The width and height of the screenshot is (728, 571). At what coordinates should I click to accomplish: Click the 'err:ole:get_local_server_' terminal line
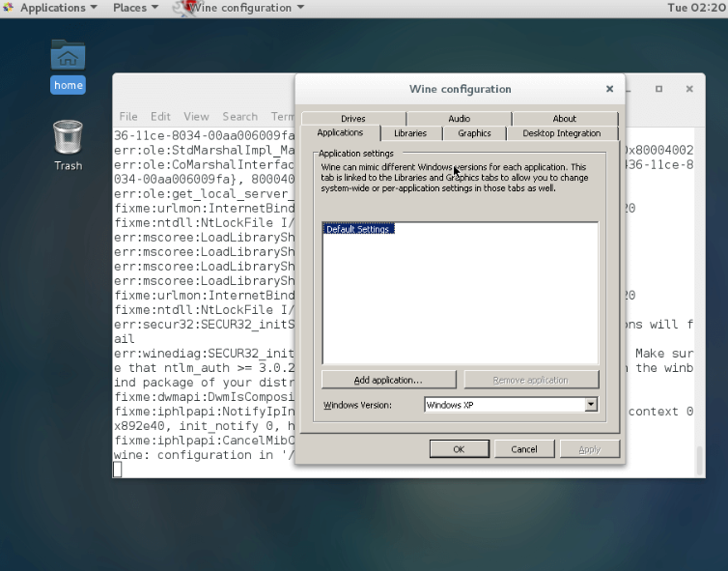[205, 193]
